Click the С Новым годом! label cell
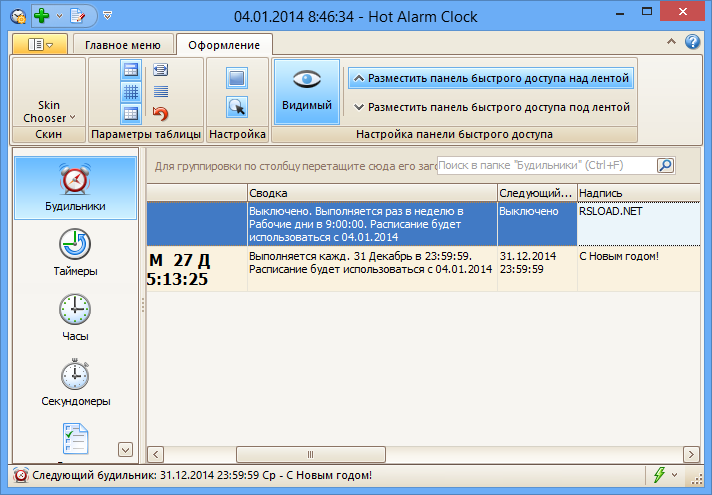This screenshot has width=712, height=495. click(639, 269)
